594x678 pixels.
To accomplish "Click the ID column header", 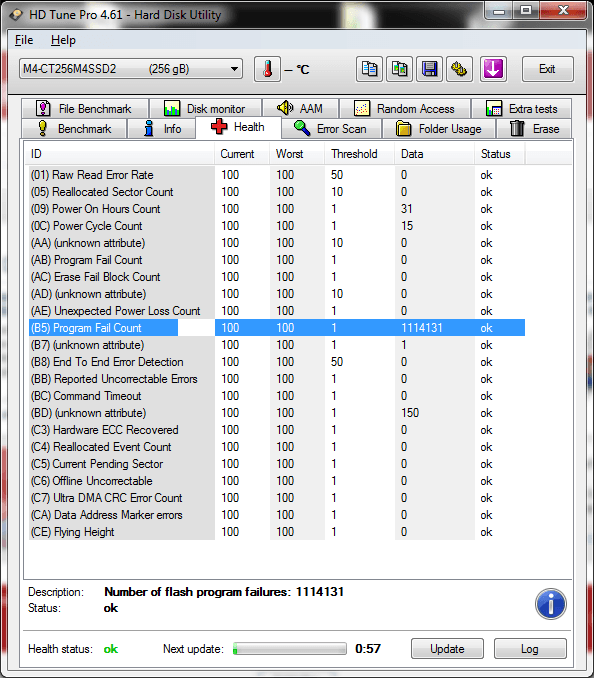I will (x=120, y=154).
